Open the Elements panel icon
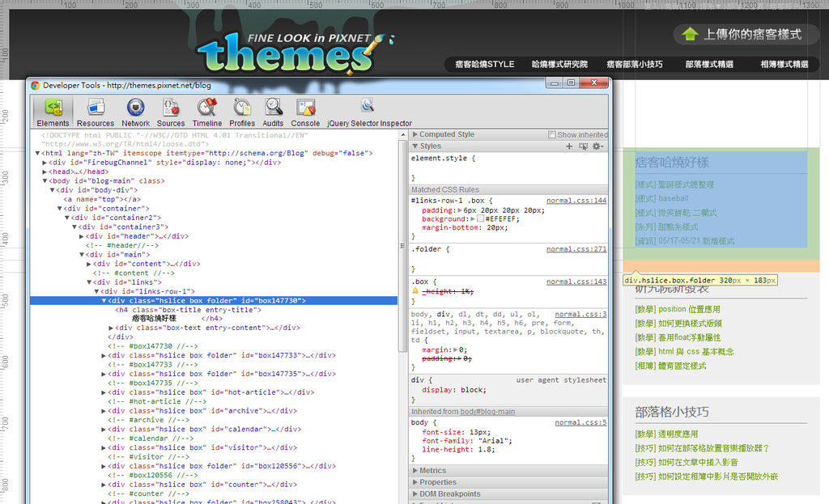This screenshot has width=829, height=504. (53, 108)
